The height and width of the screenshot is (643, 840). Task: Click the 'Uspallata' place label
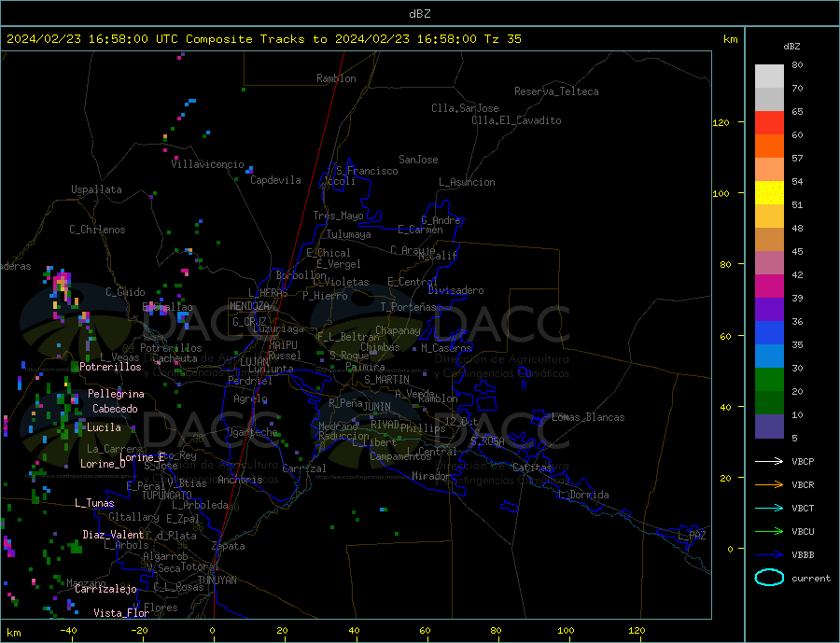tap(96, 189)
